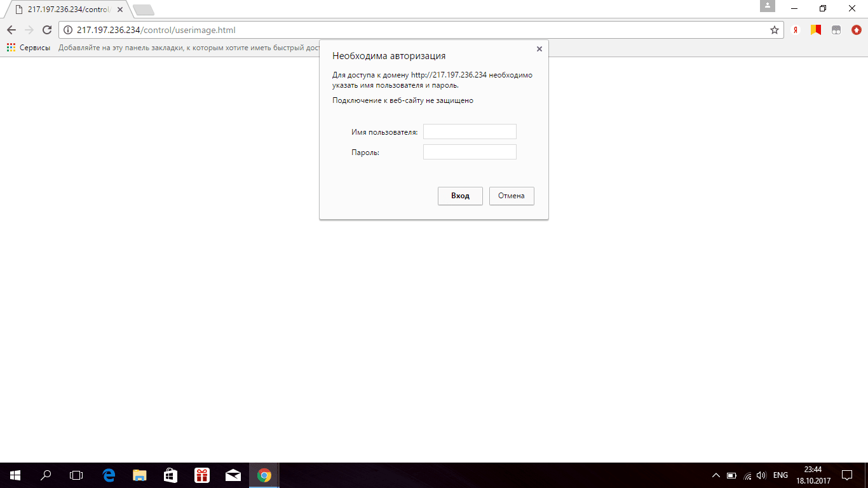Go back to the previous page
Screen dimensions: 868x488
[11, 30]
